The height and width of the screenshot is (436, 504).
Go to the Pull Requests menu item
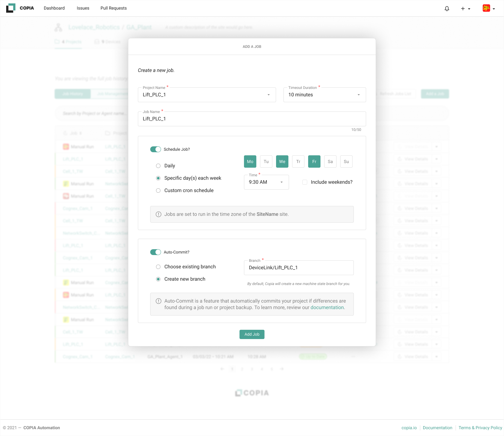pos(114,8)
